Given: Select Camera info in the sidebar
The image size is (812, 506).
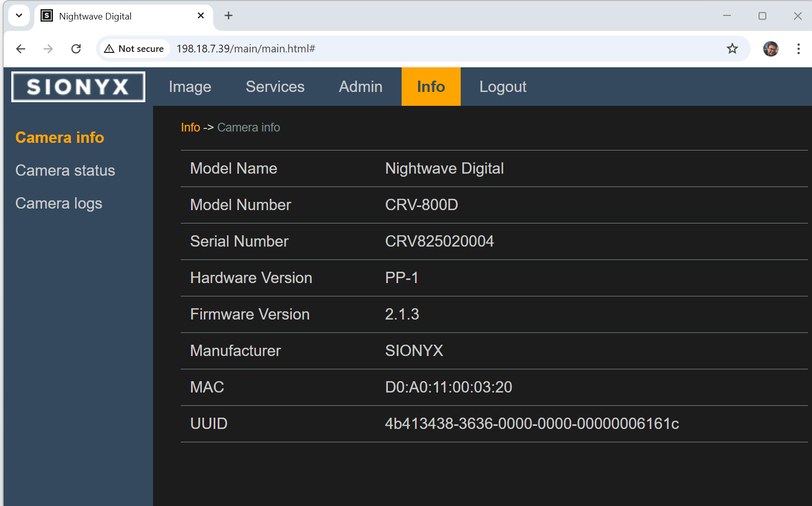Looking at the screenshot, I should pyautogui.click(x=60, y=138).
